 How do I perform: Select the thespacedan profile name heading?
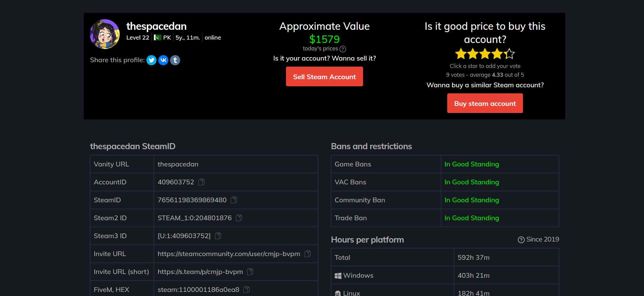(x=157, y=26)
